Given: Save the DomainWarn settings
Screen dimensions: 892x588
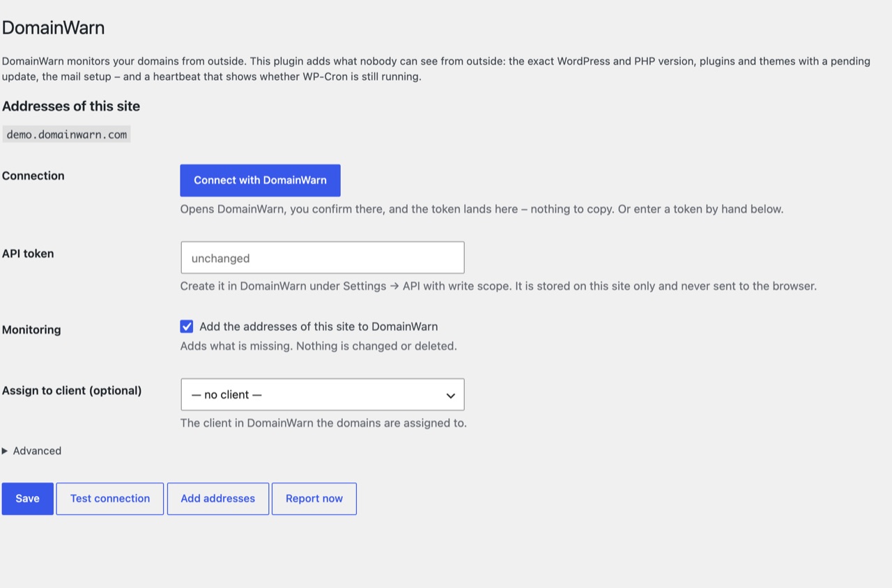Looking at the screenshot, I should (x=27, y=499).
